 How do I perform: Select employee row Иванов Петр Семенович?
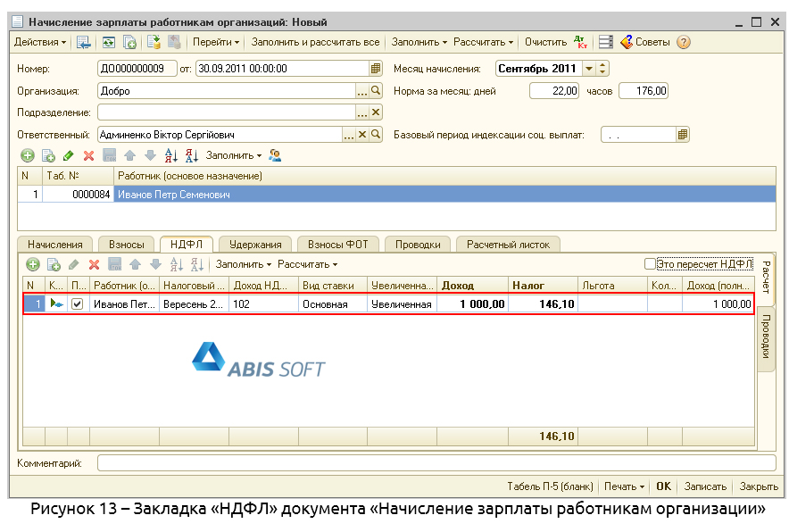pos(396,195)
